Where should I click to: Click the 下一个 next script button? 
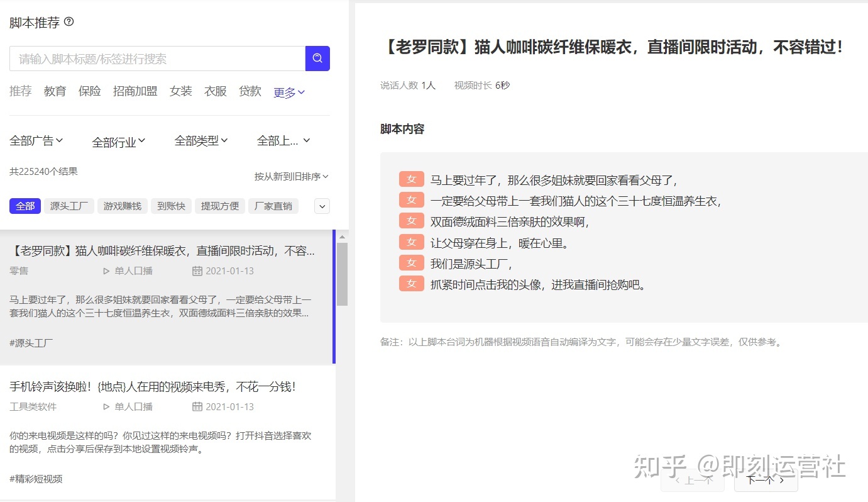[x=765, y=480]
